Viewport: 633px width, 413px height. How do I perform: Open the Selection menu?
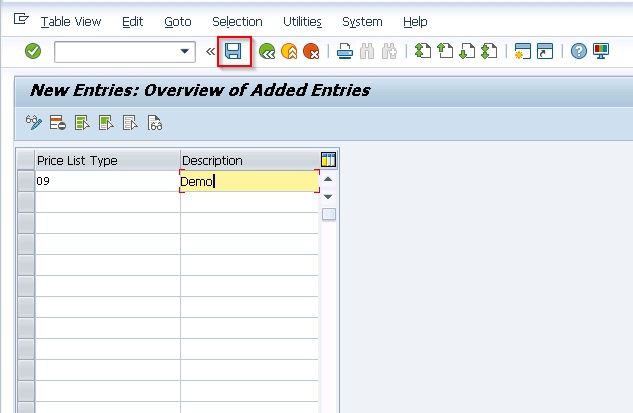237,22
